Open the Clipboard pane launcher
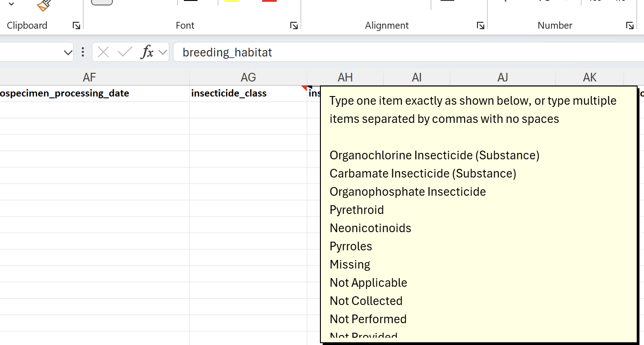Screen dimensions: 644x345 point(76,25)
